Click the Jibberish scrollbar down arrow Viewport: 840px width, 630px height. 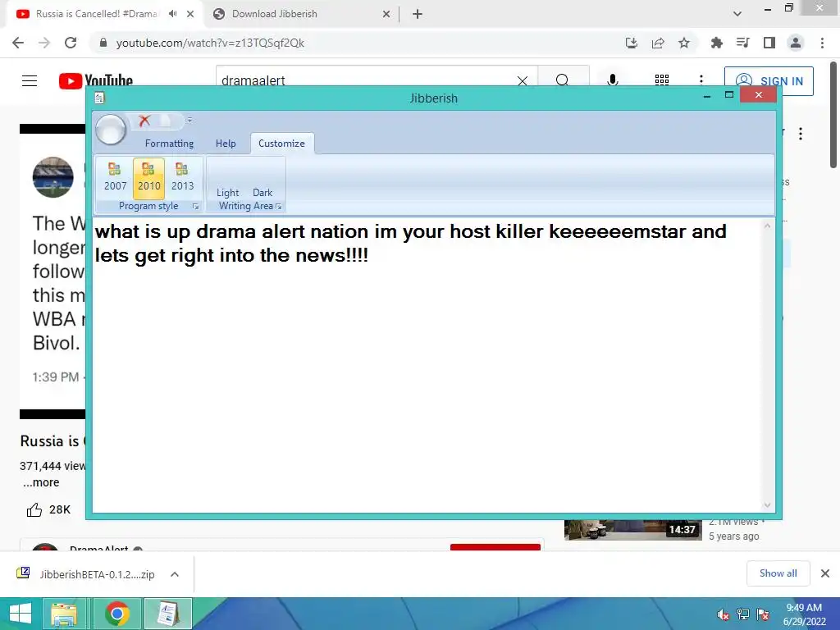pos(767,504)
